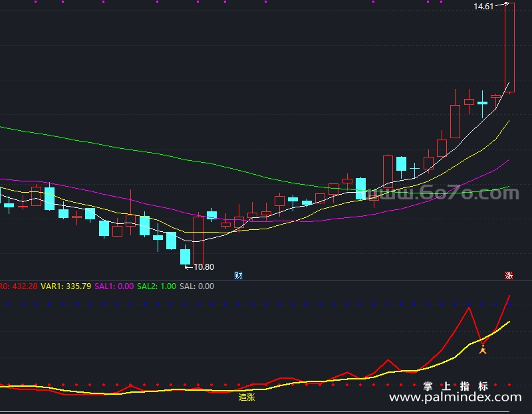Click the blue 财 marker icon
Viewport: 532px width, 414px height.
239,275
